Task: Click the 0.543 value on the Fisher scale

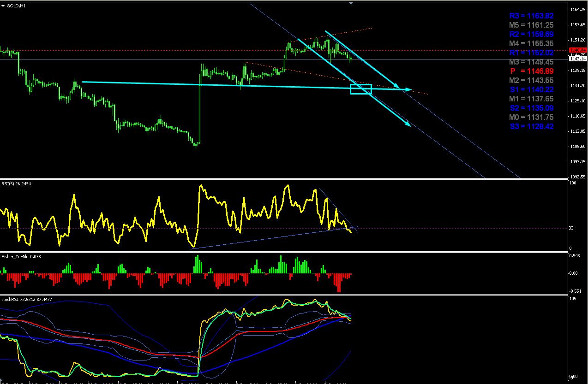Action: click(576, 256)
